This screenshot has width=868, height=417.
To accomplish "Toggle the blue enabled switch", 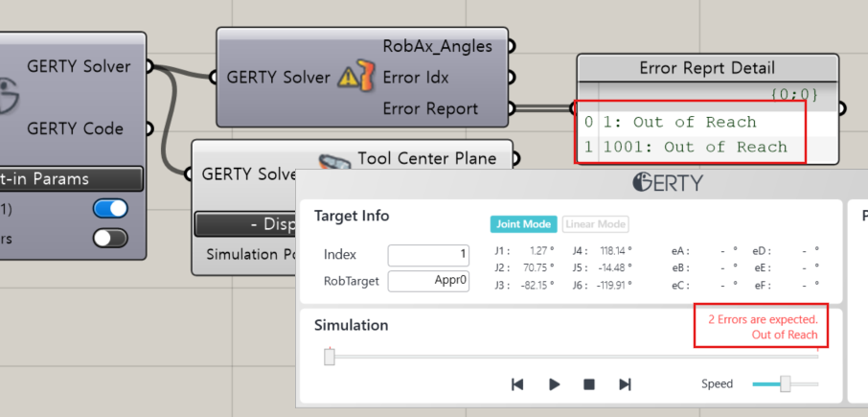I will coord(111,209).
